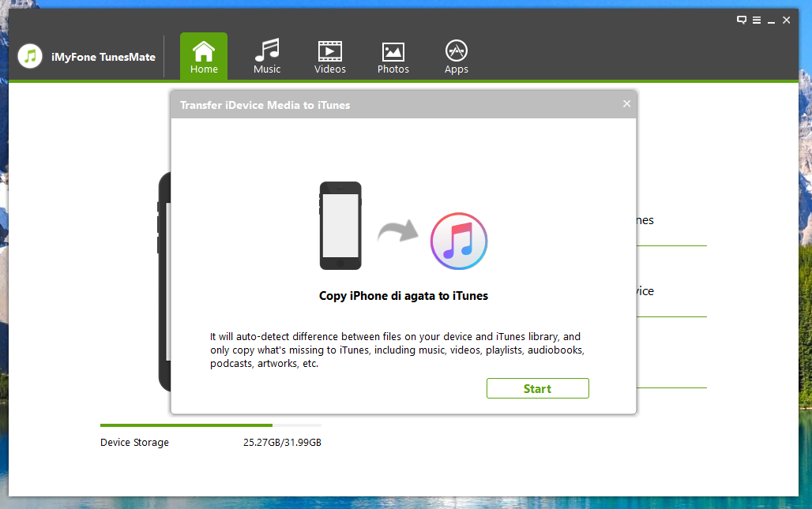The width and height of the screenshot is (812, 509).
Task: Click the Device Storage label
Action: (x=134, y=442)
